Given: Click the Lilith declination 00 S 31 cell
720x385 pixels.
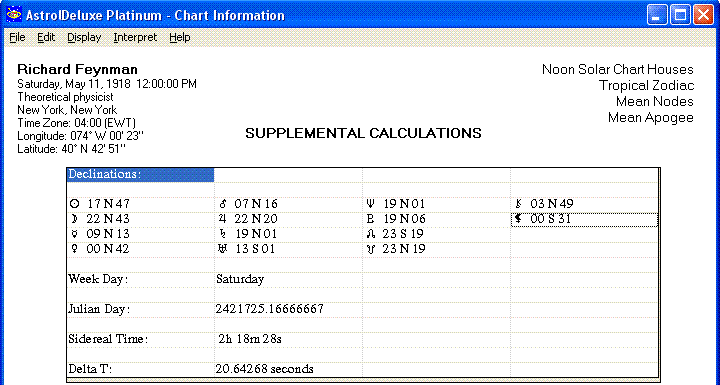Looking at the screenshot, I should tap(584, 219).
